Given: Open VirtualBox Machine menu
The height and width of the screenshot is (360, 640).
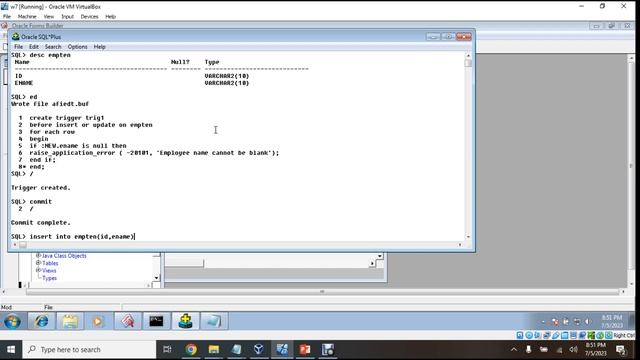Looking at the screenshot, I should point(27,17).
